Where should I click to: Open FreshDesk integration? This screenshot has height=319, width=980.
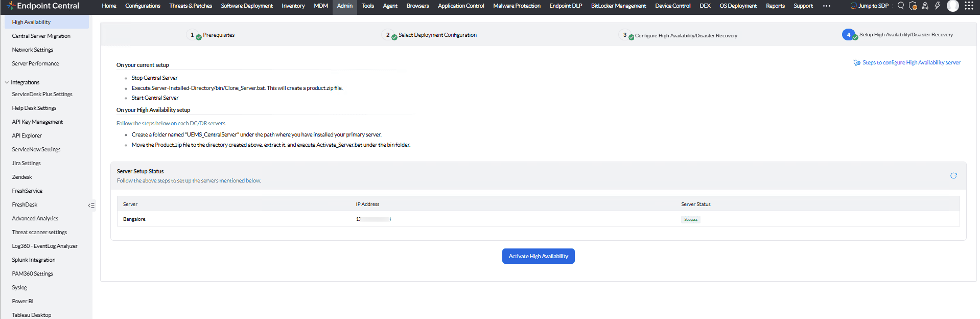(25, 204)
